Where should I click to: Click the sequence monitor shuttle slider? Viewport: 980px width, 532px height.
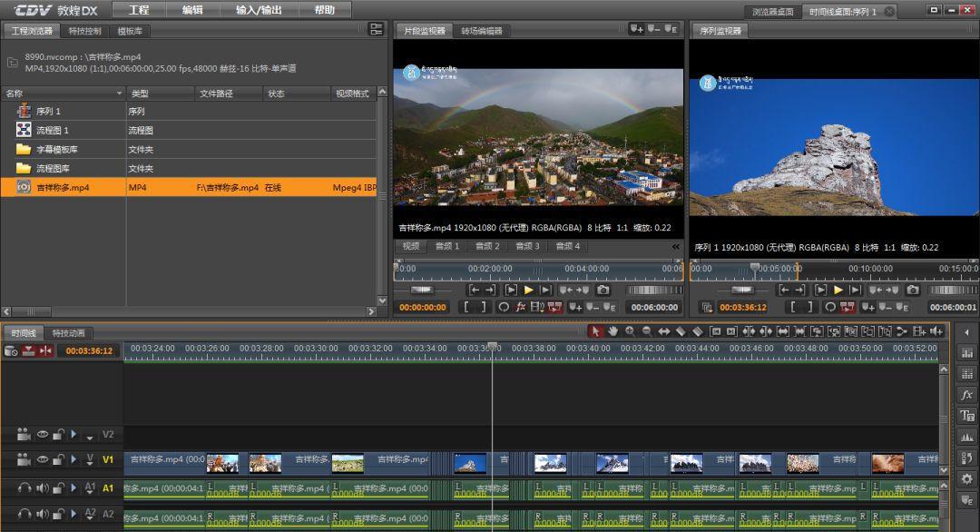click(742, 291)
